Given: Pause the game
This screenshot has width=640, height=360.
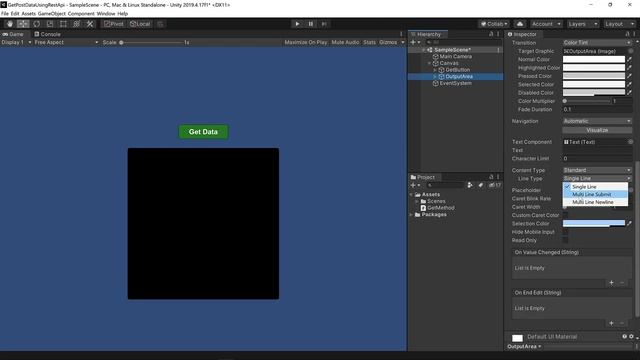Looking at the screenshot, I should coord(311,24).
